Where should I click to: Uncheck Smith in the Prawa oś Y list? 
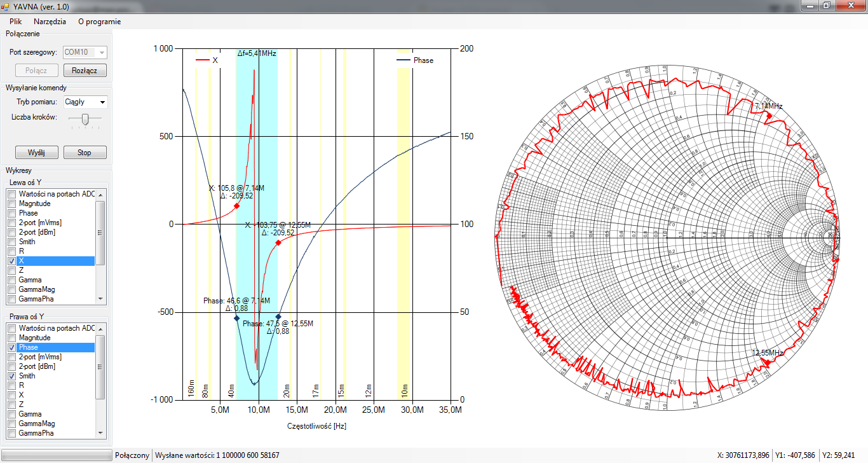[12, 376]
